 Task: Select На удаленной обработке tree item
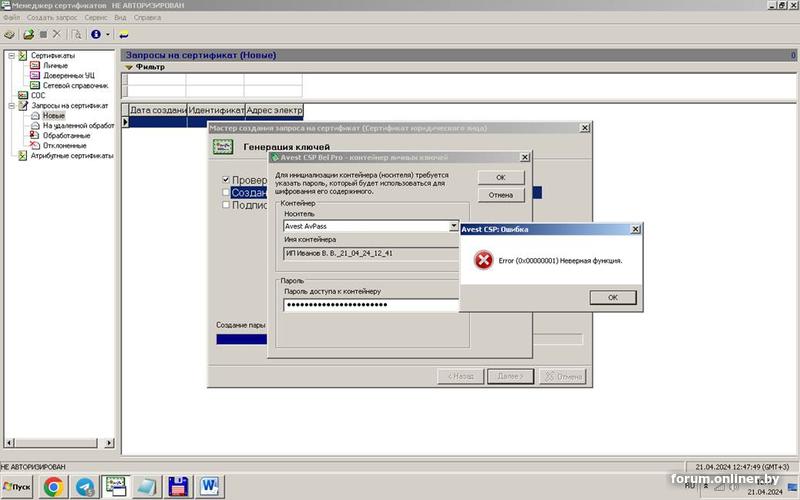pos(78,126)
